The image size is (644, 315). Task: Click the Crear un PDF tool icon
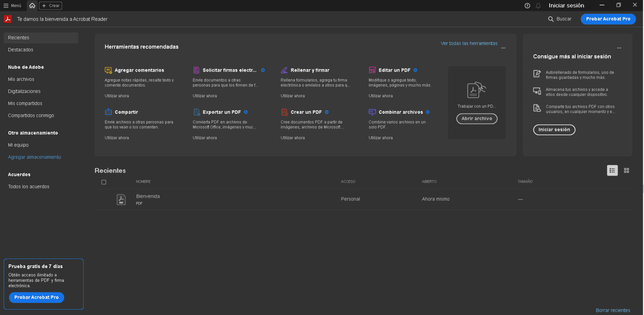tap(284, 112)
